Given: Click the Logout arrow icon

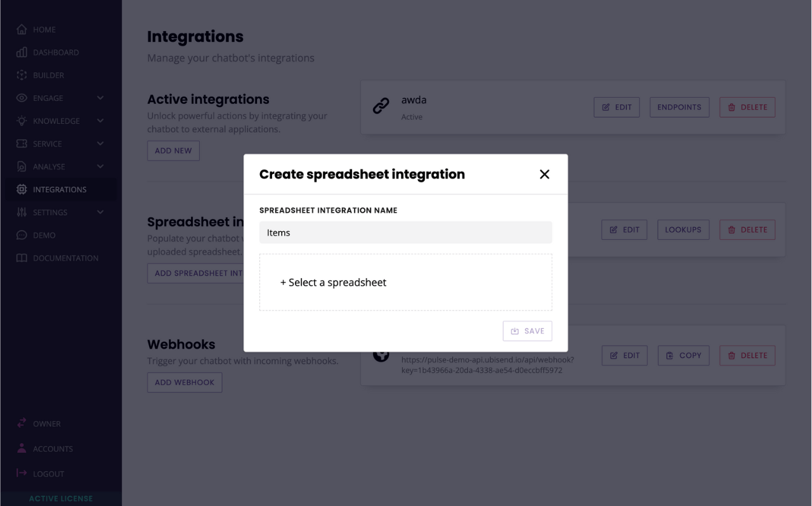Looking at the screenshot, I should 22,474.
